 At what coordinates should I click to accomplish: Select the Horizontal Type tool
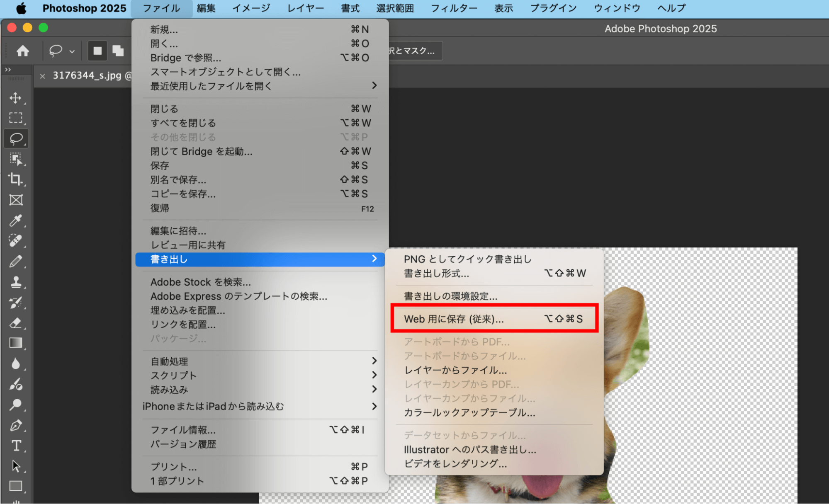[16, 446]
